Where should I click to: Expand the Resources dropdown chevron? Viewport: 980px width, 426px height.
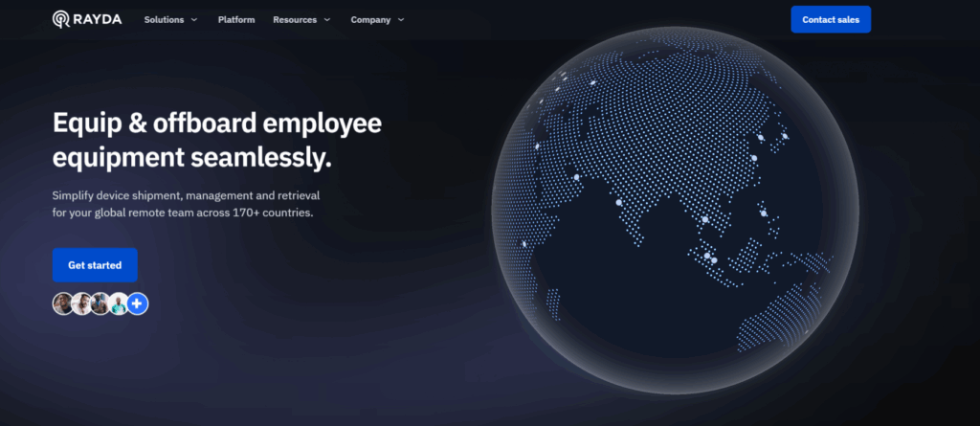coord(326,20)
